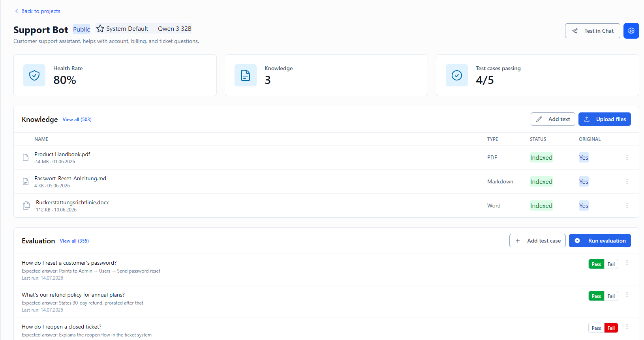
Task: Click the PDF type cell
Action: pyautogui.click(x=492, y=157)
